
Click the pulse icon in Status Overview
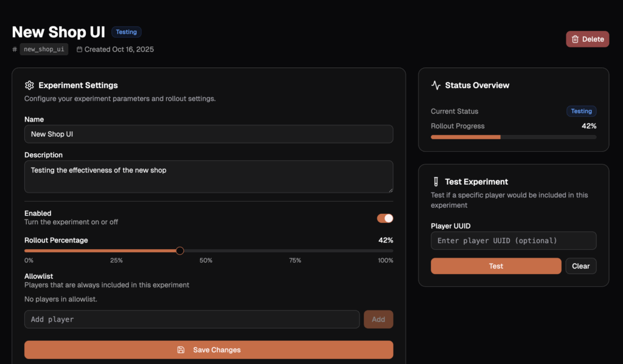(x=436, y=86)
